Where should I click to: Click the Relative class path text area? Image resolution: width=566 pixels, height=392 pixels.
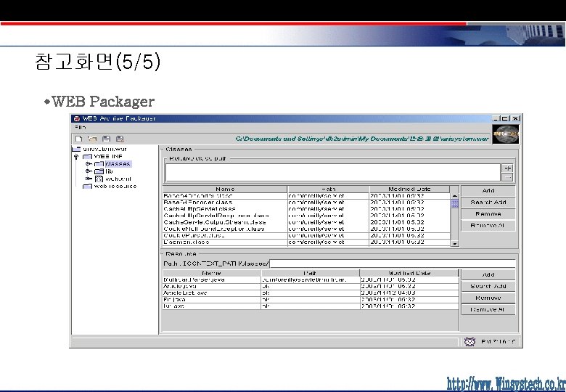[333, 173]
